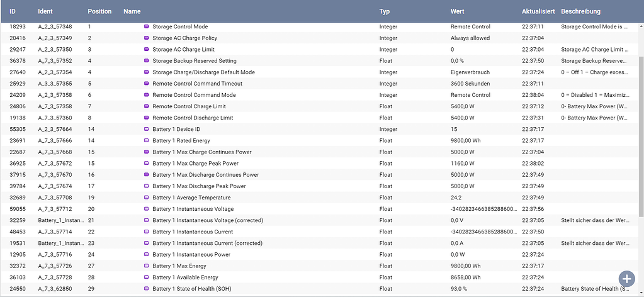644x297 pixels.
Task: Click icon beside Remote Control Command Mode
Action: (147, 95)
